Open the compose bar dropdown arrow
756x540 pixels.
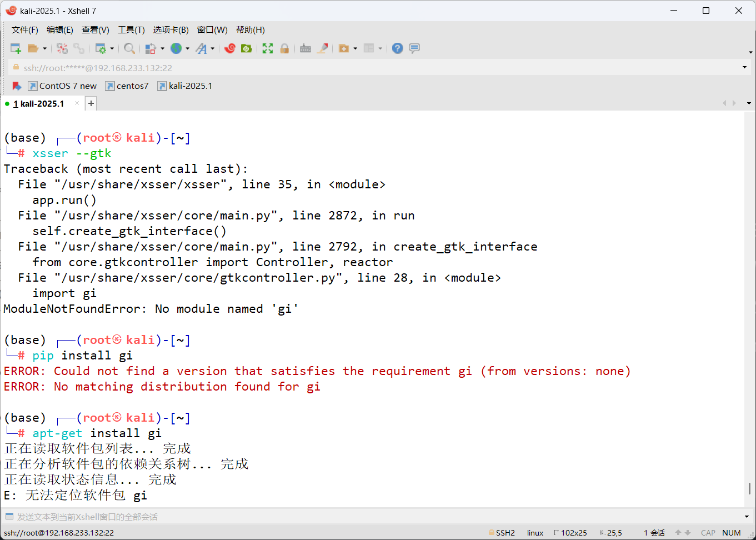pyautogui.click(x=747, y=517)
